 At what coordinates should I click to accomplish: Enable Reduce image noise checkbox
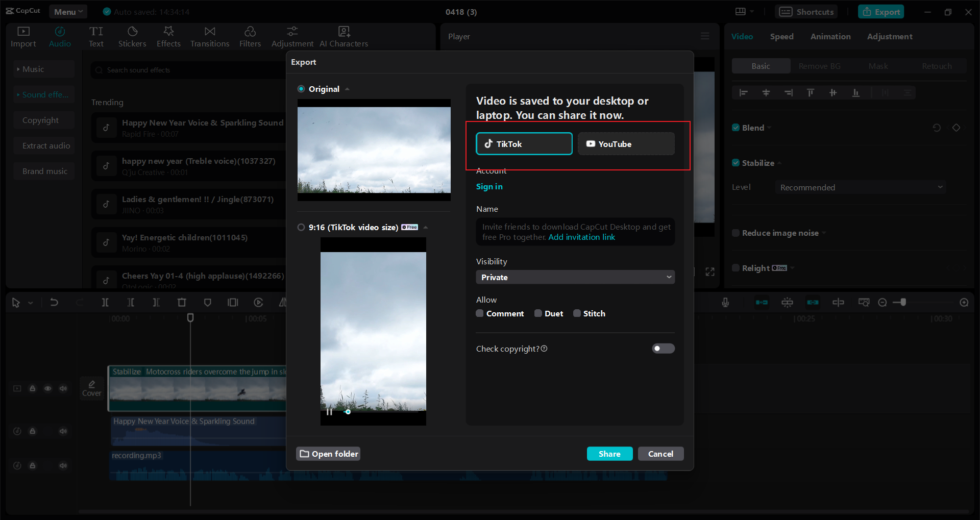click(736, 233)
